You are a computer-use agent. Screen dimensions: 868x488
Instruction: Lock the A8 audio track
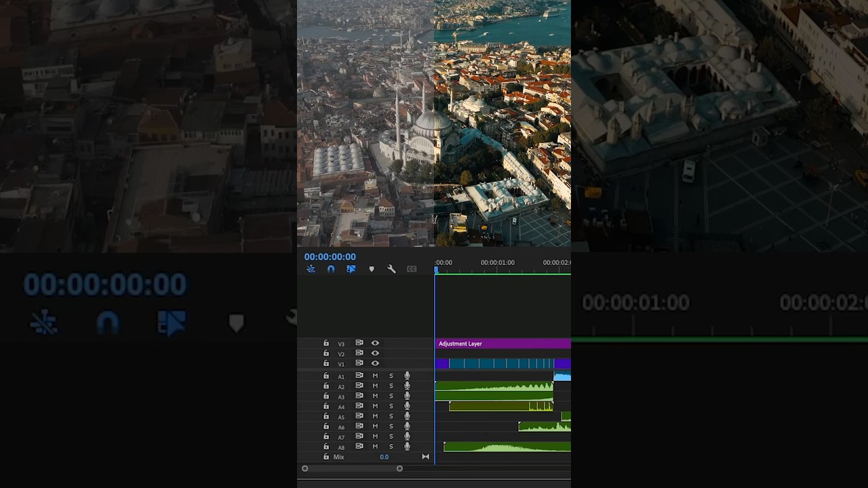click(x=326, y=447)
